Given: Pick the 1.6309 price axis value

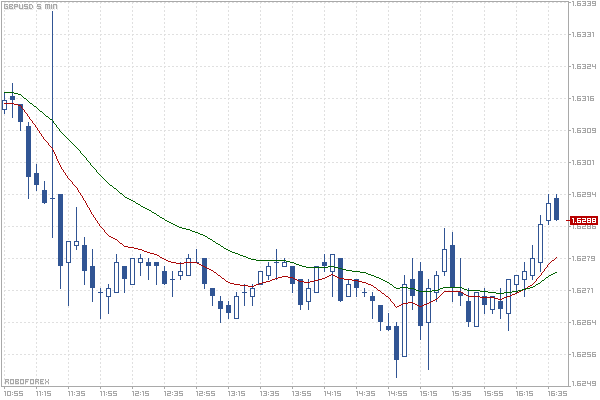Looking at the screenshot, I should coord(584,131).
